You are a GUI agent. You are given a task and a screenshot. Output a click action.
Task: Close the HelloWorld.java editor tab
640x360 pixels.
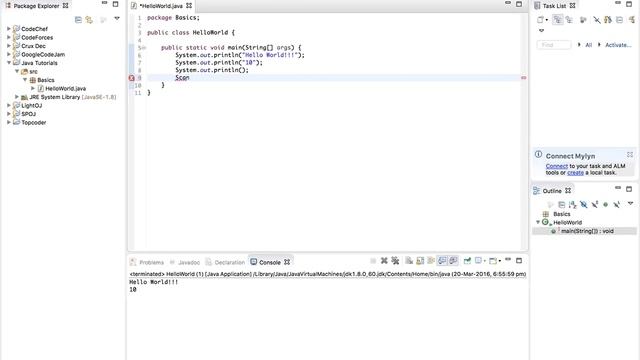click(189, 6)
